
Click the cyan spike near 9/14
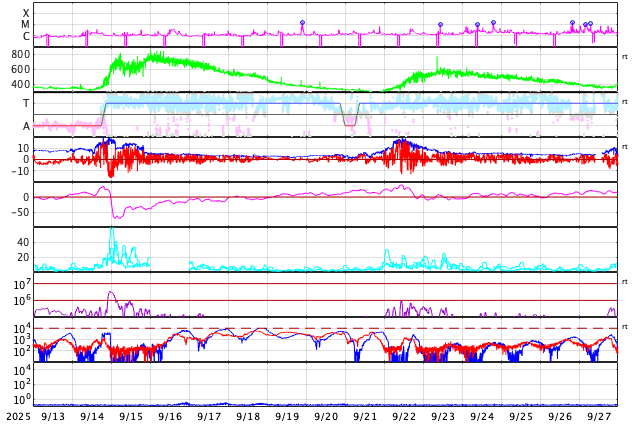pos(111,230)
